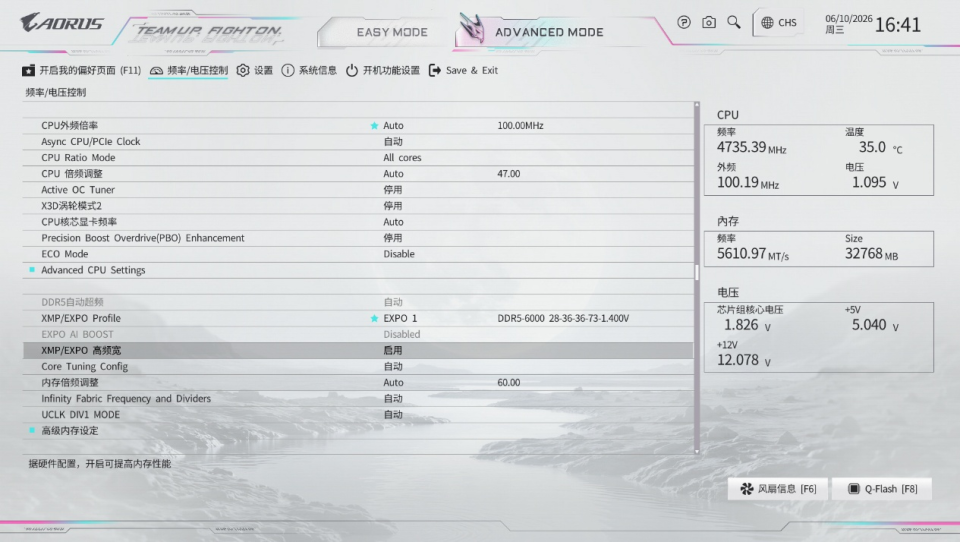Click the AORUS logo
Screen dimensions: 960x542
click(62, 23)
